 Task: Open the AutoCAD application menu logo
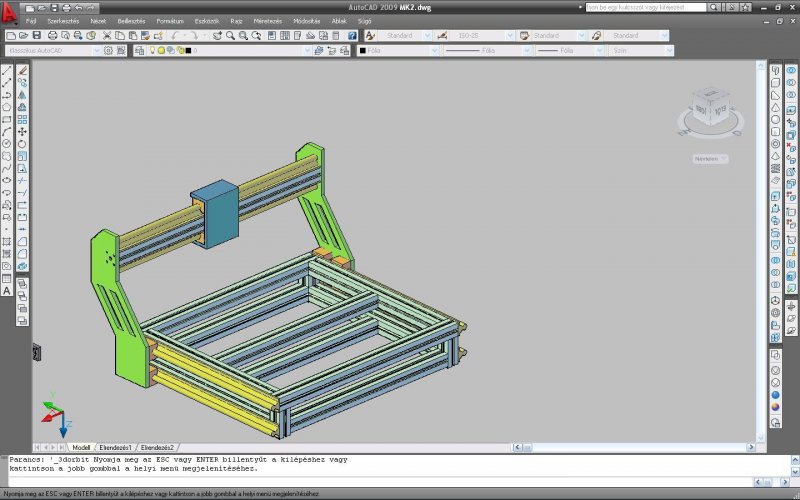pos(9,14)
